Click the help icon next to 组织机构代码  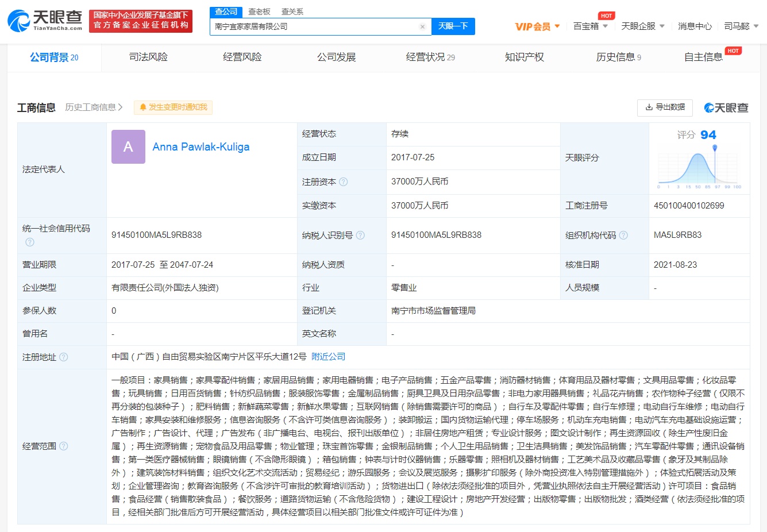coord(623,235)
